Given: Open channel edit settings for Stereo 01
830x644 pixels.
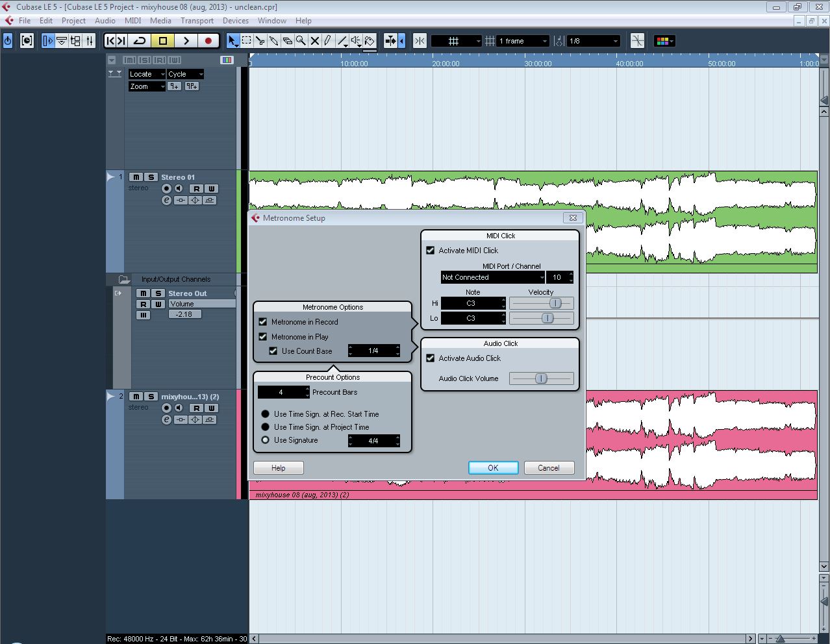Looking at the screenshot, I should (x=166, y=201).
